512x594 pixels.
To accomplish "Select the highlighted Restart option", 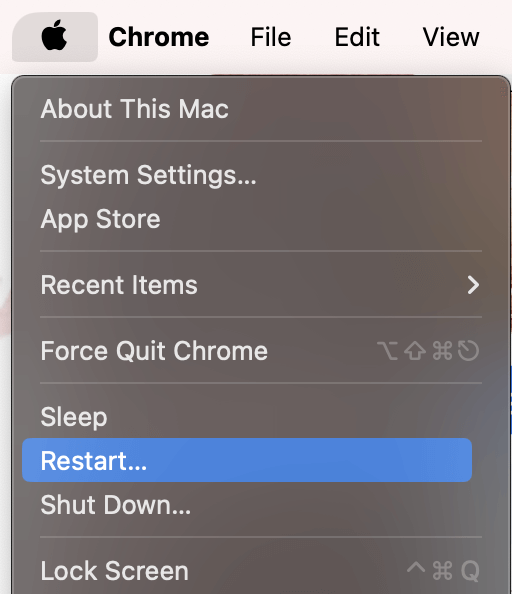I will pyautogui.click(x=247, y=460).
